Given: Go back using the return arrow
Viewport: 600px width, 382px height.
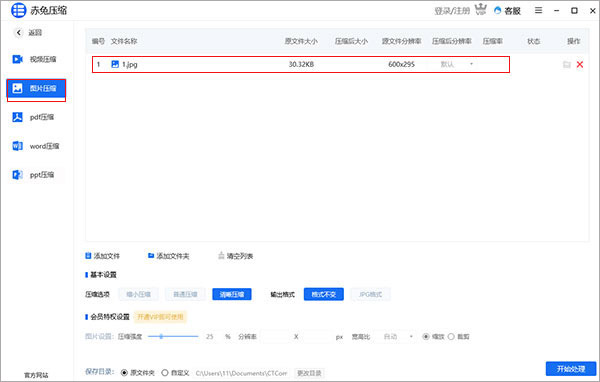Looking at the screenshot, I should (x=18, y=33).
